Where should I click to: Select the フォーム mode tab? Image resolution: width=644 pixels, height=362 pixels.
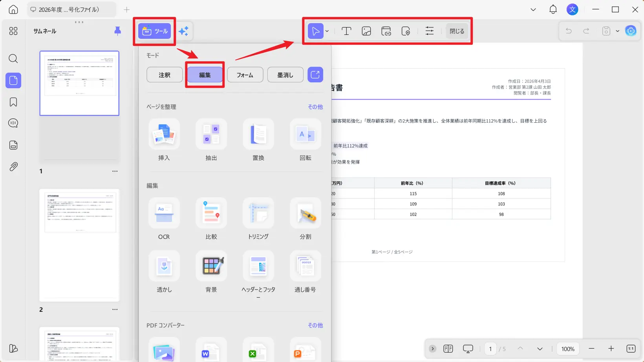[x=245, y=75]
